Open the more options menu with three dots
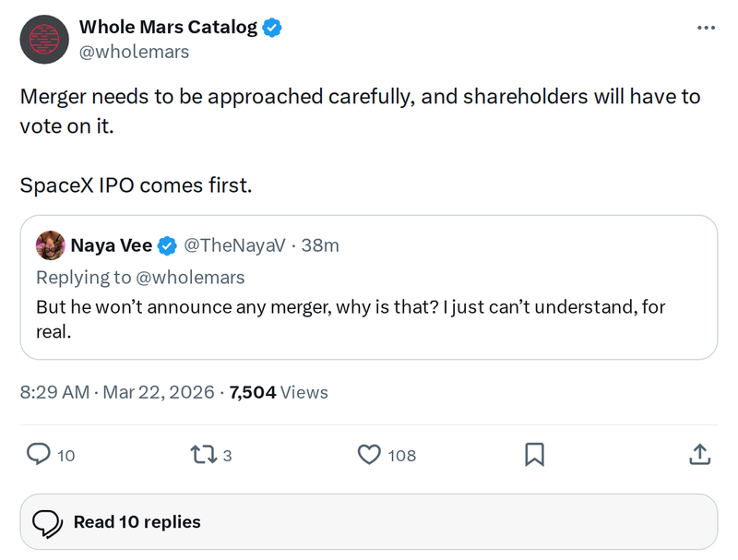Image resolution: width=738 pixels, height=560 pixels. 704,27
